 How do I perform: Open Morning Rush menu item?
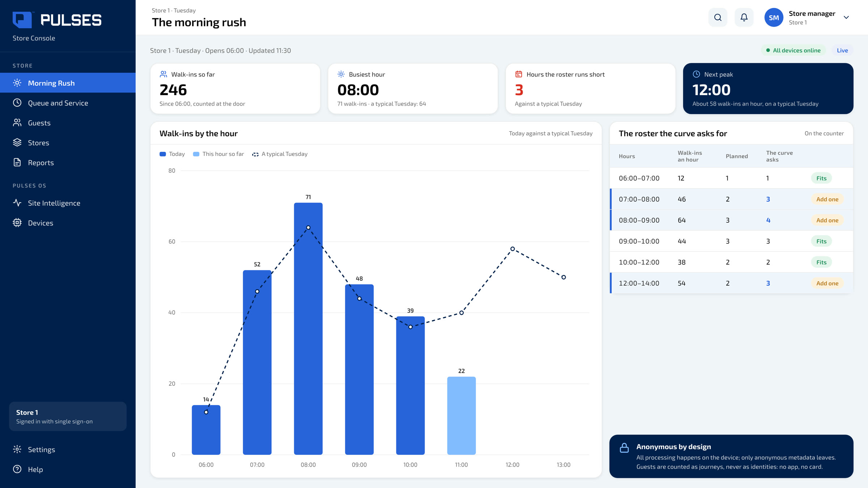click(68, 83)
